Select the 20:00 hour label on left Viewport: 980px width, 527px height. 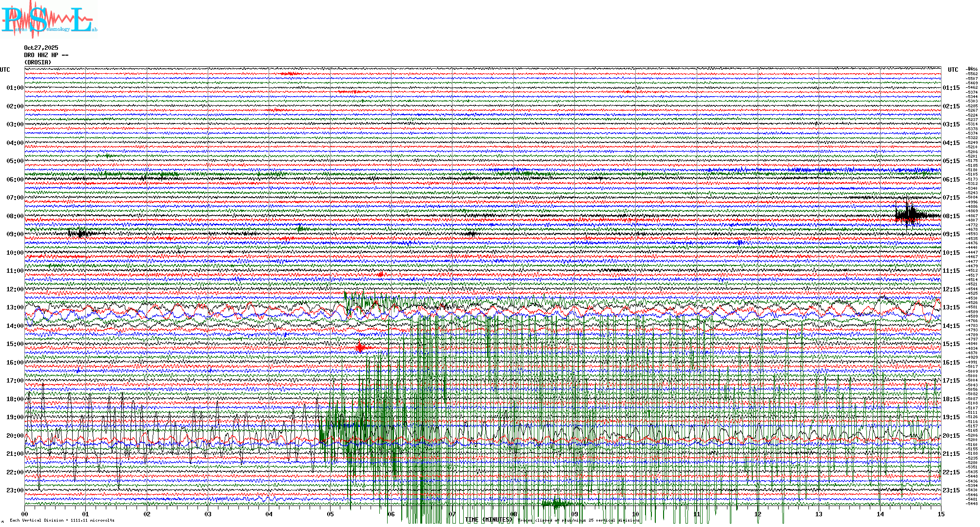click(x=15, y=436)
